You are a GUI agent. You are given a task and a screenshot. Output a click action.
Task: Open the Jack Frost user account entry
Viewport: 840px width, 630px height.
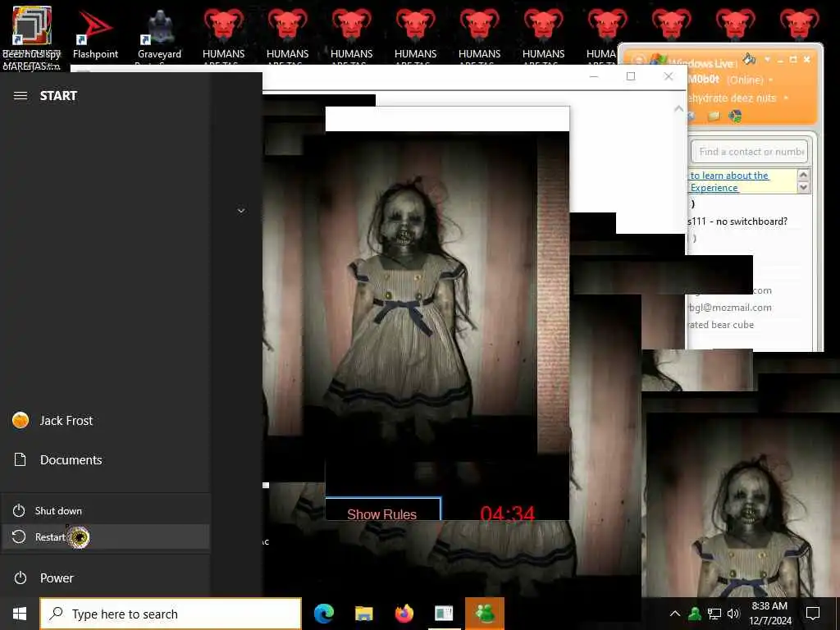coord(105,421)
